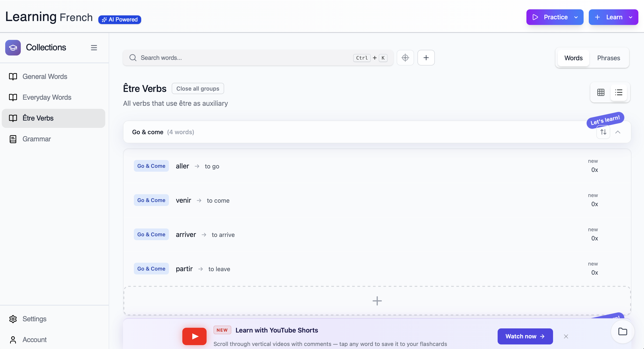Click Watch now button

click(x=525, y=336)
